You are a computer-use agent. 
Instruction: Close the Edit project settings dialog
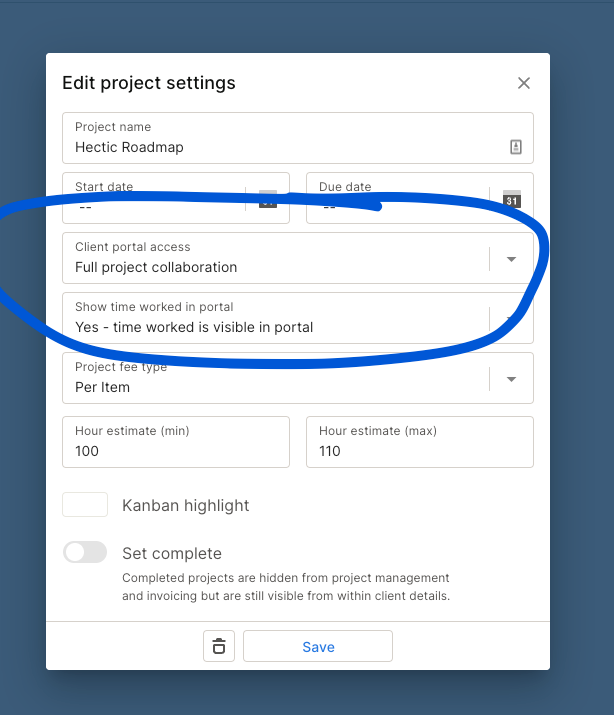coord(524,83)
